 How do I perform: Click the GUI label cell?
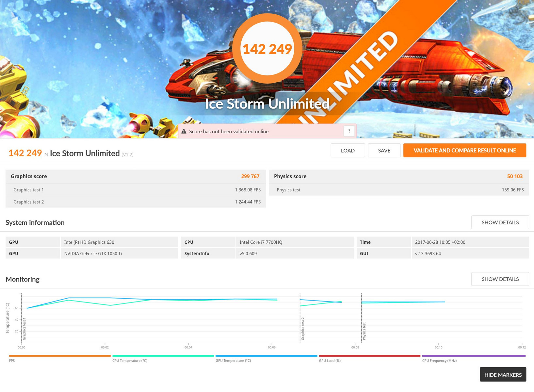[383, 253]
